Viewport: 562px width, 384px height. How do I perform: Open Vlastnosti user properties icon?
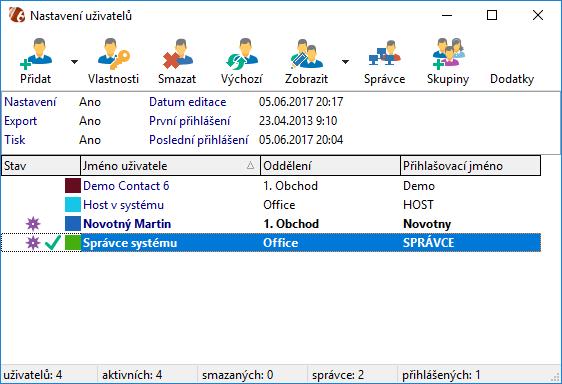pos(114,54)
